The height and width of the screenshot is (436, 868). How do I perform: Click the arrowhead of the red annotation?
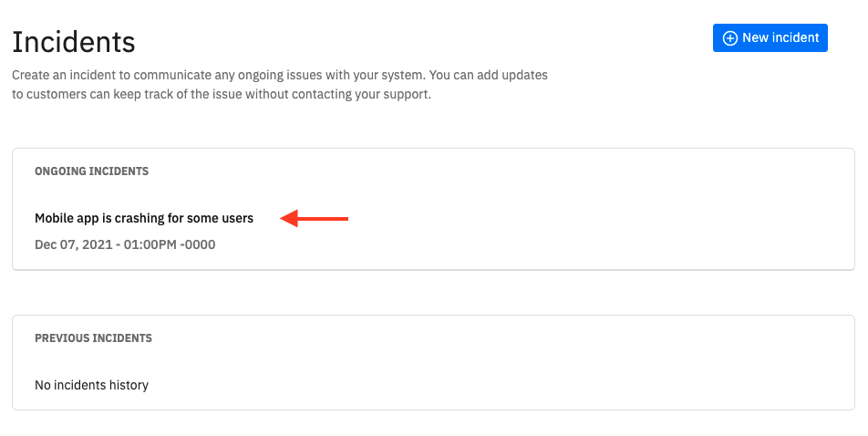289,218
